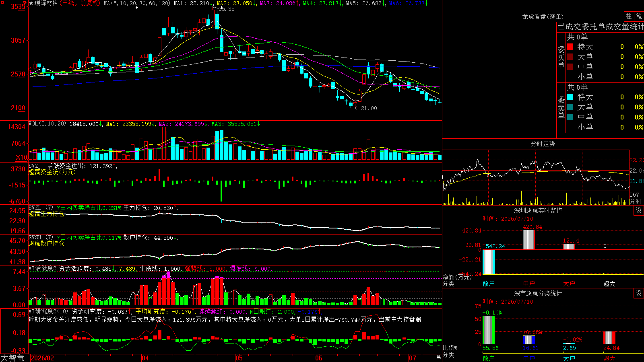This screenshot has height=362, width=644.
Task: Click the 2026/02 timeline date marker
Action: (42, 358)
